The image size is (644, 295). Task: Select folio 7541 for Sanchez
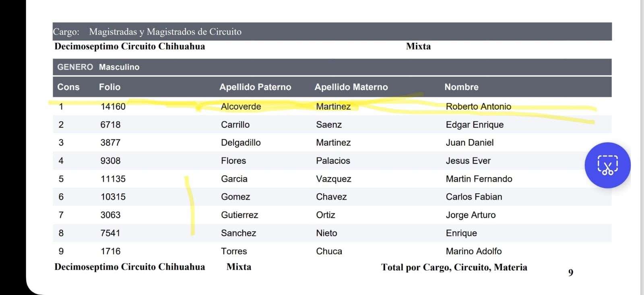pyautogui.click(x=110, y=233)
